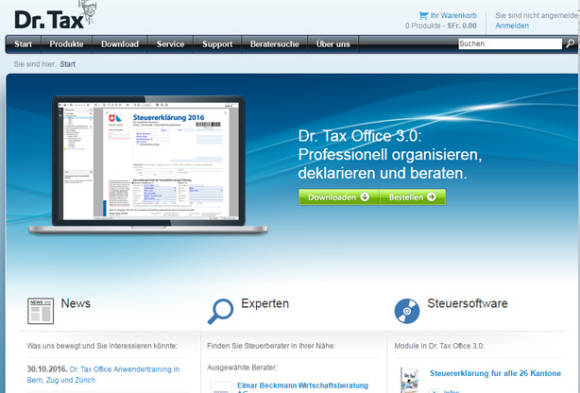
Task: Click the Experten magnifying glass icon
Action: (x=220, y=311)
